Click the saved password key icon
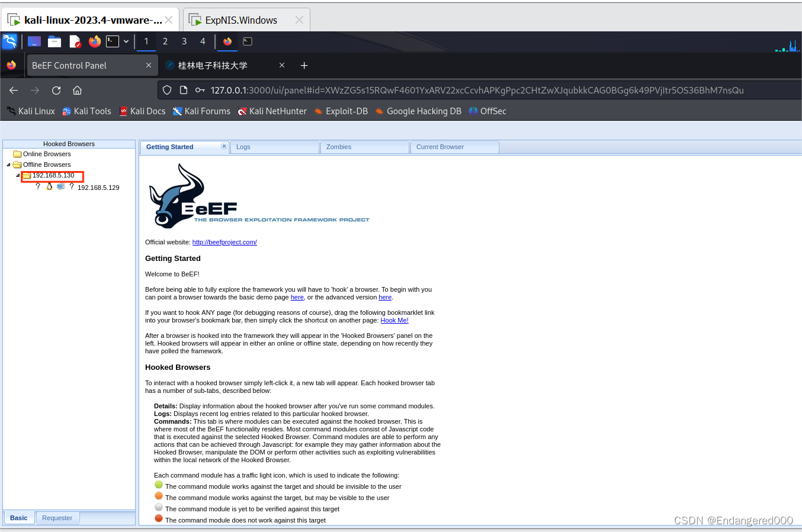The image size is (802, 532). coord(200,90)
